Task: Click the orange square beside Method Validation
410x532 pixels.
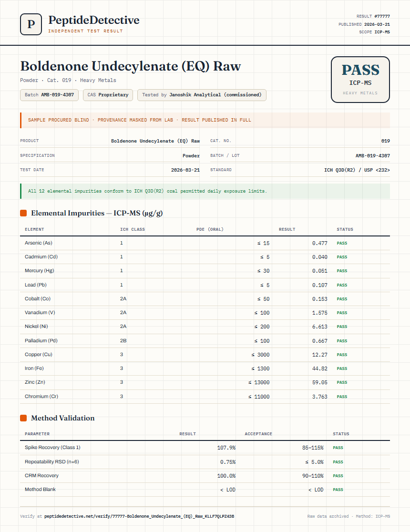Action: coord(23,418)
